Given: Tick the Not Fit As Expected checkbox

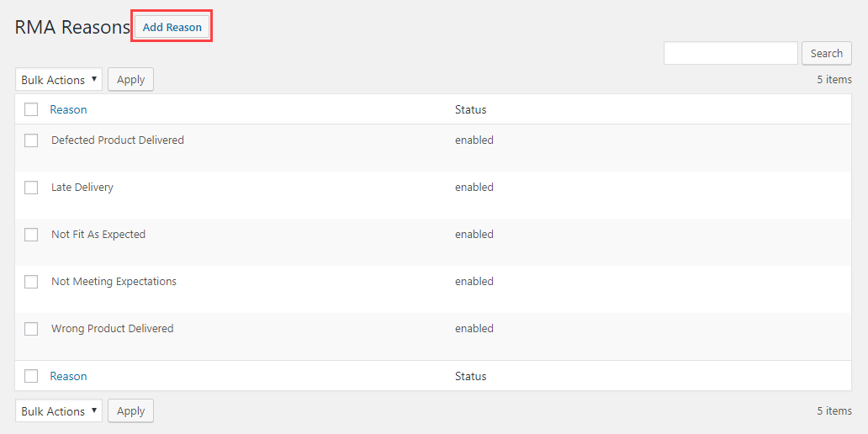Looking at the screenshot, I should pyautogui.click(x=31, y=235).
